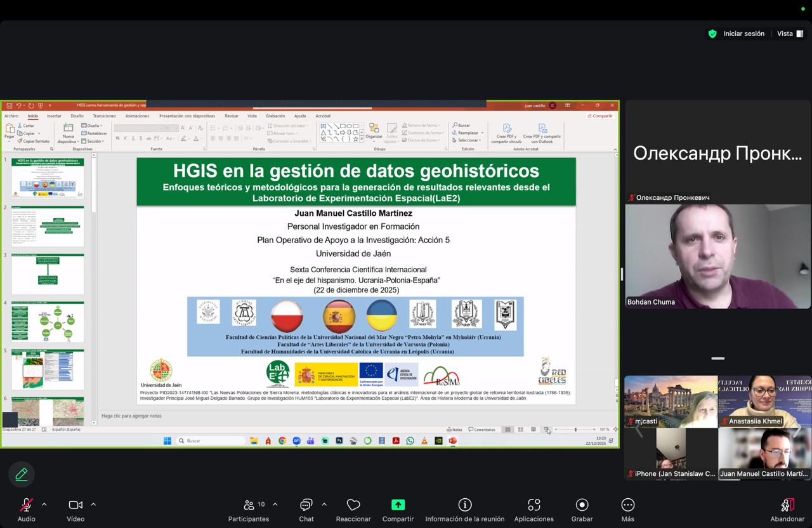The image size is (812, 528).
Task: Start recording with the Grabar icon
Action: click(x=582, y=505)
